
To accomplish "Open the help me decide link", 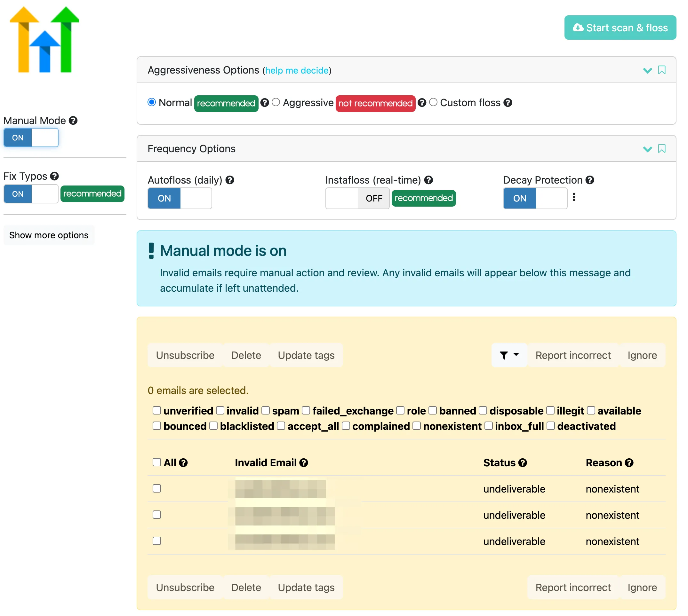I will click(x=297, y=70).
